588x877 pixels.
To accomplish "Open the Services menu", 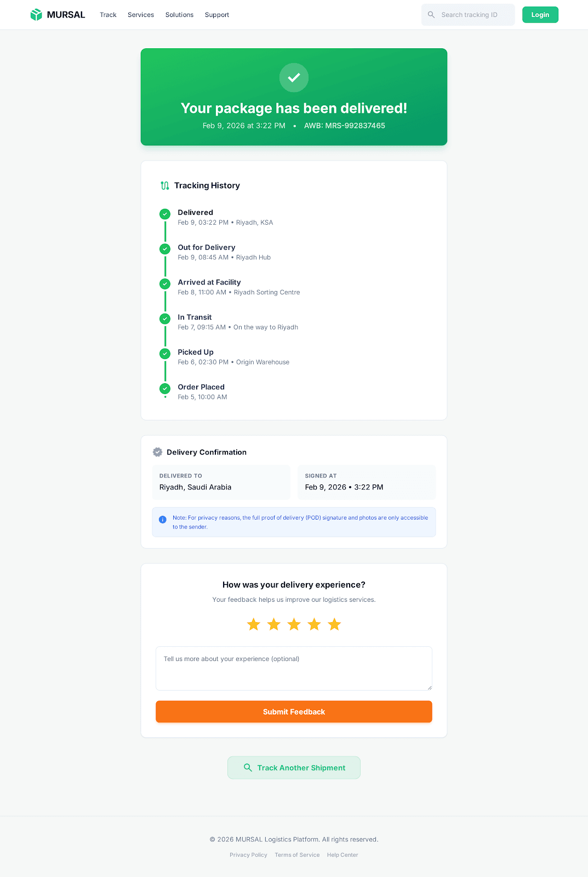I will pyautogui.click(x=140, y=15).
